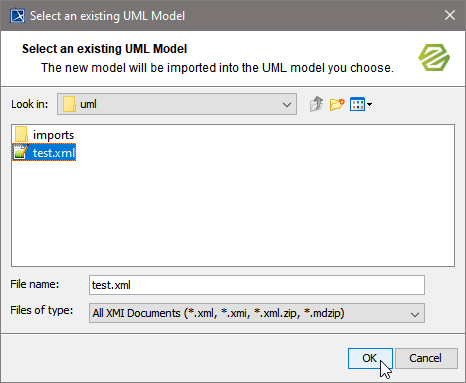Expand the Look in dropdown arrow
This screenshot has height=383, width=466.
(287, 105)
